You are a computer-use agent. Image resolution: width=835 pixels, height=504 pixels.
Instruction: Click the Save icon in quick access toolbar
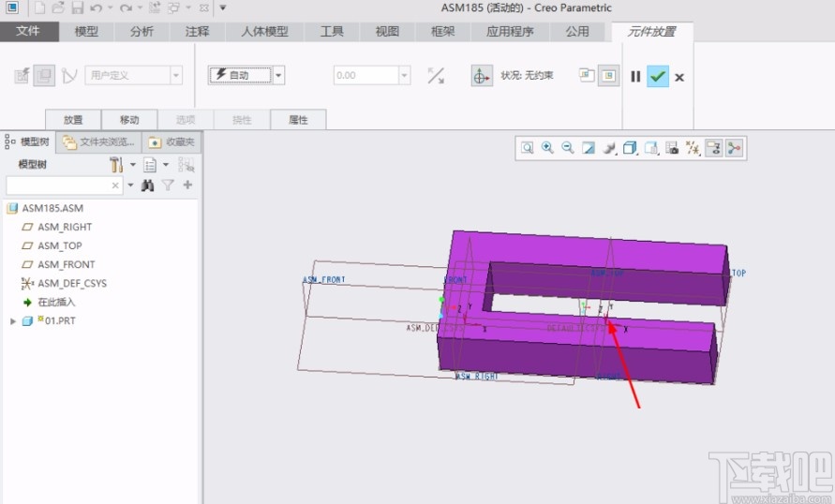point(78,7)
